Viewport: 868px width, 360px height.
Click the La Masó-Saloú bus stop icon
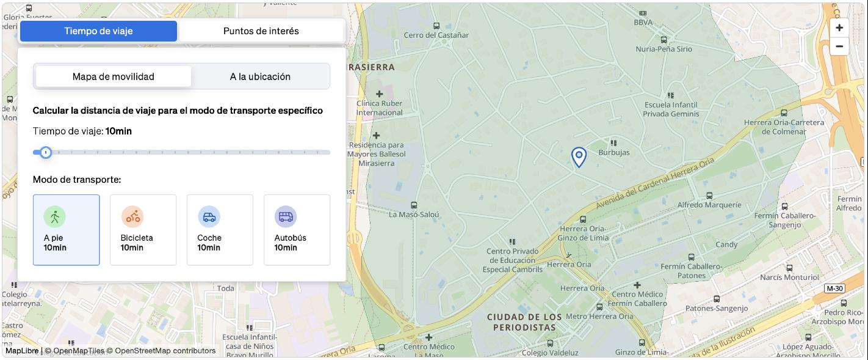click(414, 205)
